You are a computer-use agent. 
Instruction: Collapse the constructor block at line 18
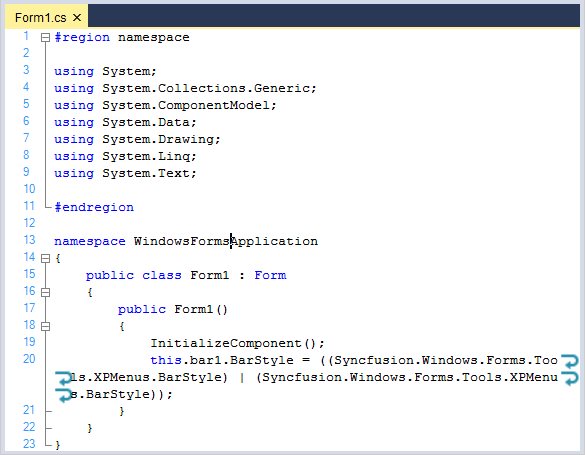pyautogui.click(x=45, y=326)
